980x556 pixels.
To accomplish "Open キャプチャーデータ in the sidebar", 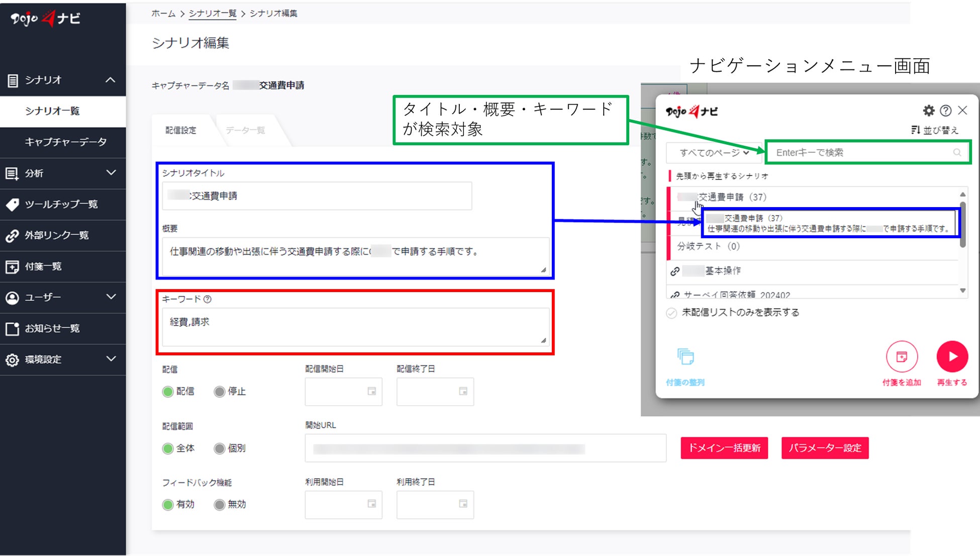I will click(65, 142).
